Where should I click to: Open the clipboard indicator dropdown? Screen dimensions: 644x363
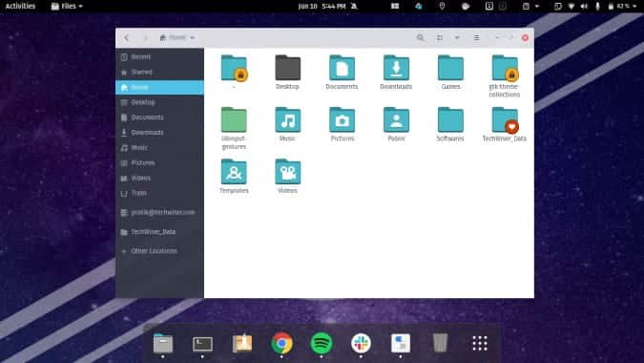pyautogui.click(x=530, y=6)
